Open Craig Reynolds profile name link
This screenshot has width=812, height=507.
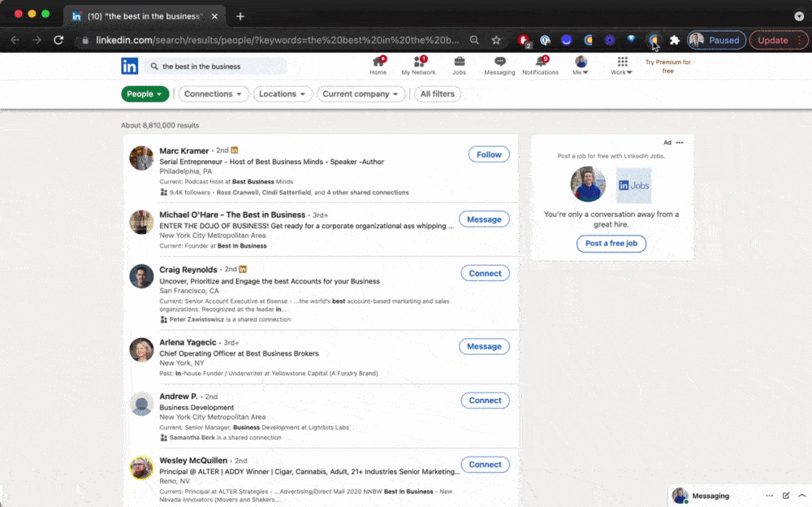point(188,270)
